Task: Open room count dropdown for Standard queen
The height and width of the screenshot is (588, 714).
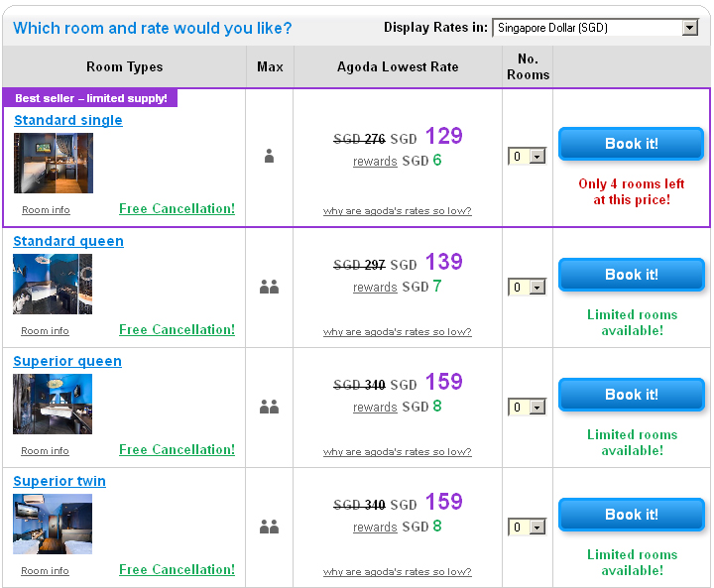Action: [527, 287]
